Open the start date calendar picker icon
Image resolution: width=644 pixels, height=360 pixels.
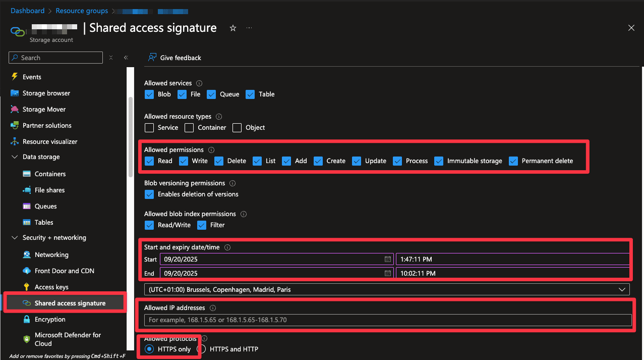388,259
